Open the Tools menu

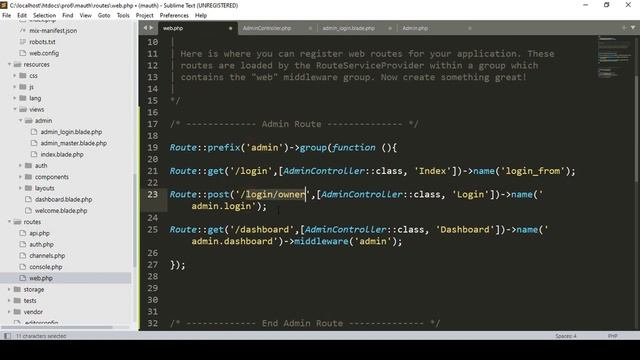click(123, 16)
